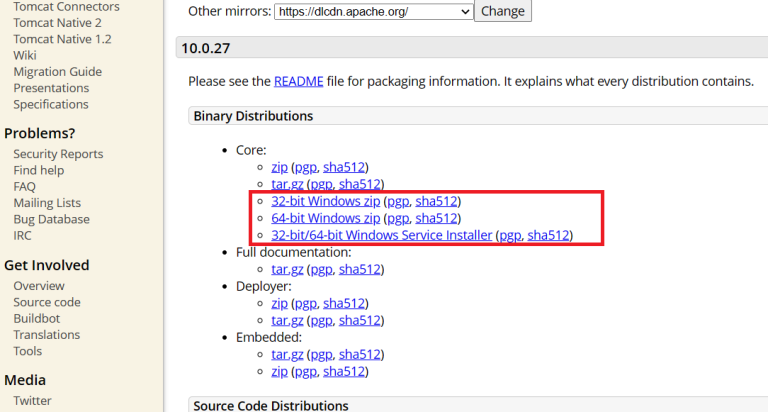Viewport: 768px width, 412px height.
Task: Select the Source Code Distributions heading
Action: pos(271,406)
